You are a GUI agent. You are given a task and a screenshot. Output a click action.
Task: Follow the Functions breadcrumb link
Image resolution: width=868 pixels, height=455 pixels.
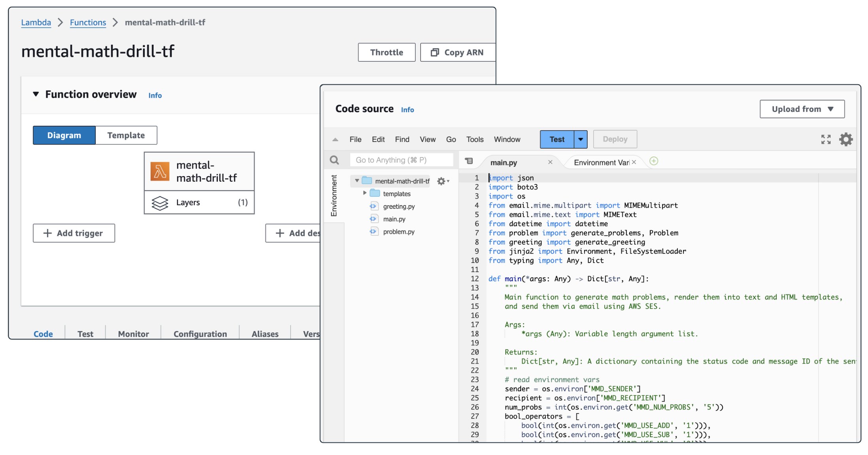click(x=88, y=23)
